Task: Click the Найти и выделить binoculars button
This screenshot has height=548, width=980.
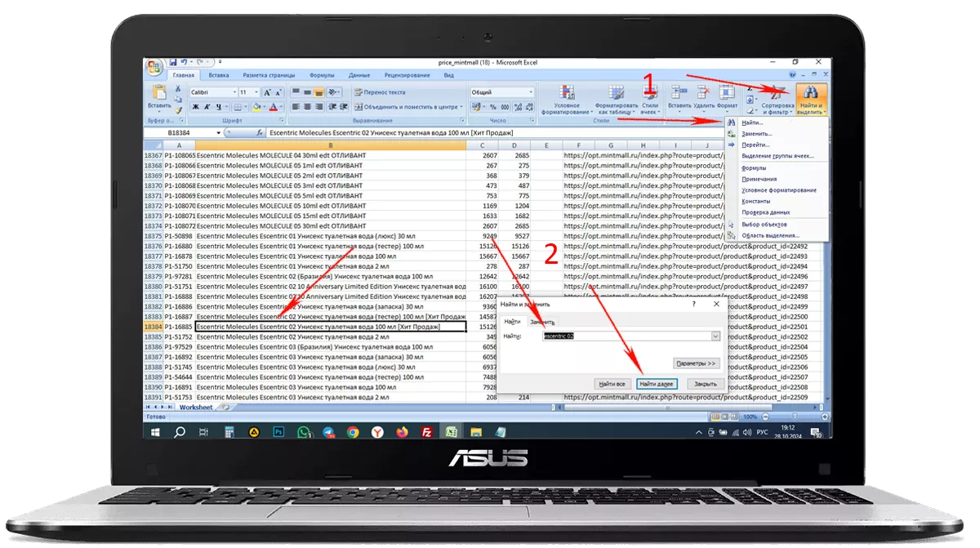Action: click(812, 100)
